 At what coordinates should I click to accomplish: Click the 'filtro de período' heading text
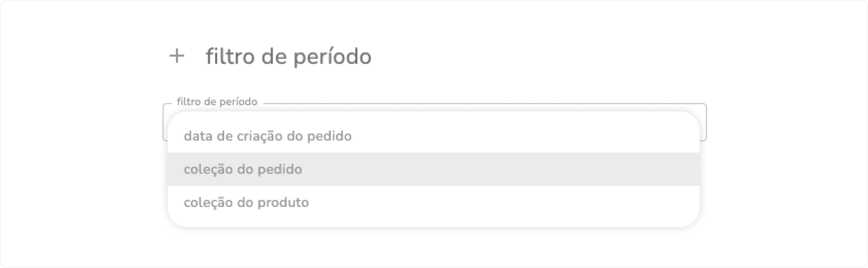coord(288,56)
